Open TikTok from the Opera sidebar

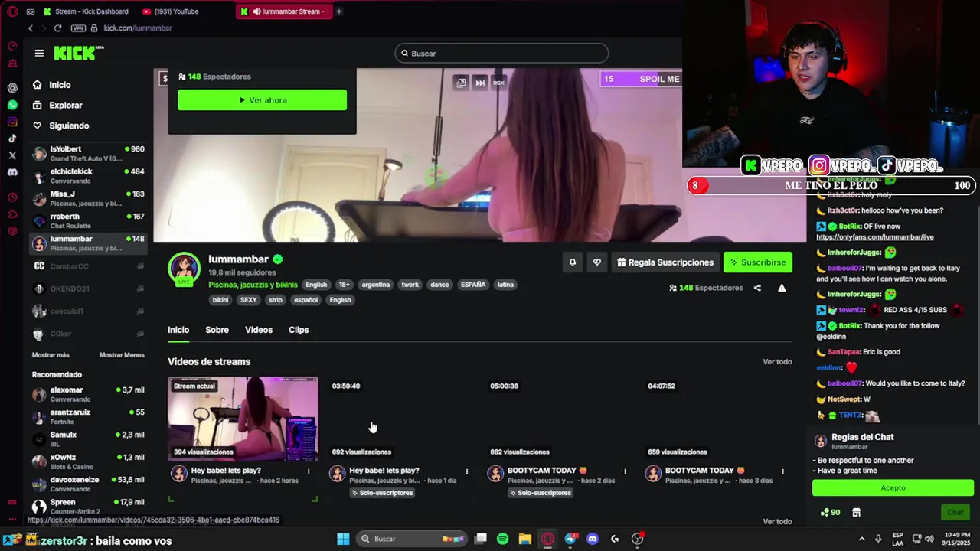pos(12,139)
